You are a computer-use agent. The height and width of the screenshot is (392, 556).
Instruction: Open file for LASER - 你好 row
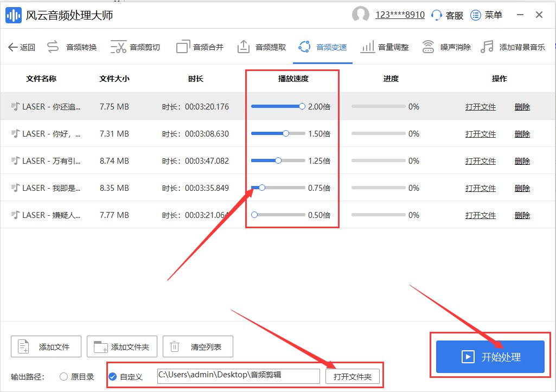point(481,134)
